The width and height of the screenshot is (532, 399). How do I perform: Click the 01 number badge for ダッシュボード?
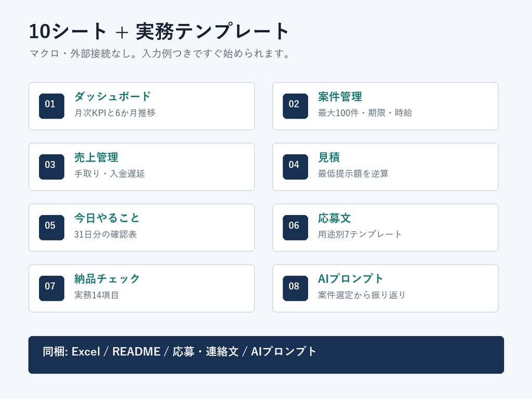tap(51, 106)
